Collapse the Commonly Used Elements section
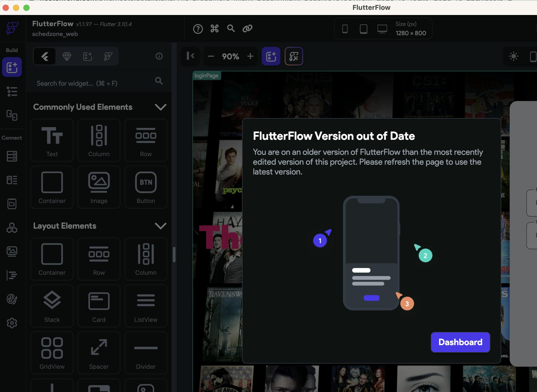The width and height of the screenshot is (537, 392). click(160, 107)
